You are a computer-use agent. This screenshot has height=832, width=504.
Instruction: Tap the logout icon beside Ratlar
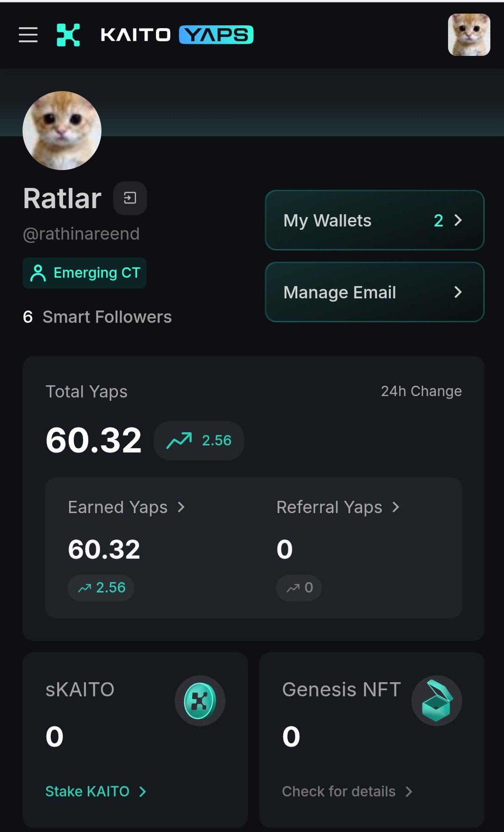130,198
